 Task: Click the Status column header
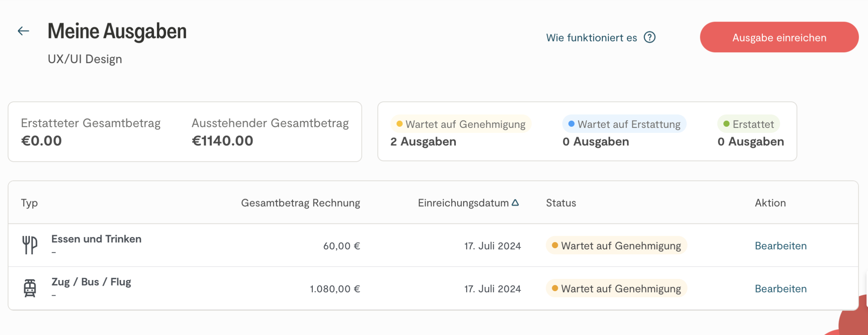click(561, 203)
